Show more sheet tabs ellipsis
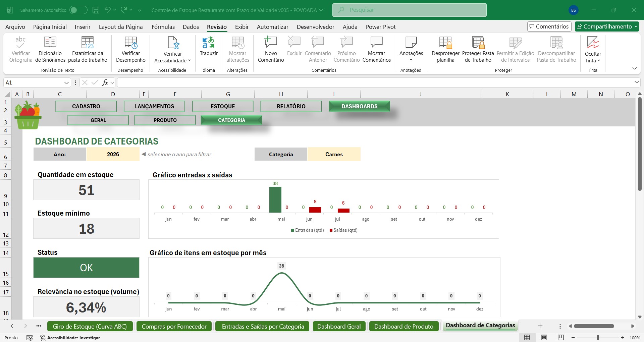644x342 pixels. click(39, 326)
